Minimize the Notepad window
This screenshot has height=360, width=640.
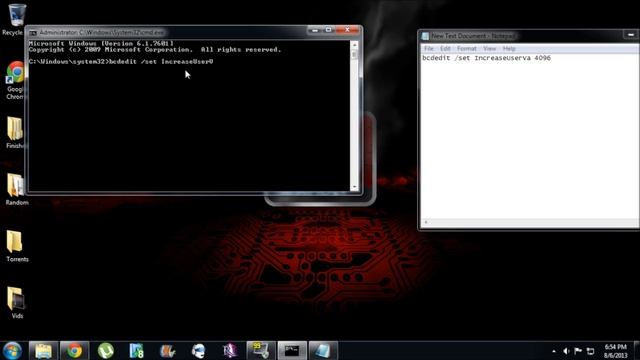coord(631,35)
